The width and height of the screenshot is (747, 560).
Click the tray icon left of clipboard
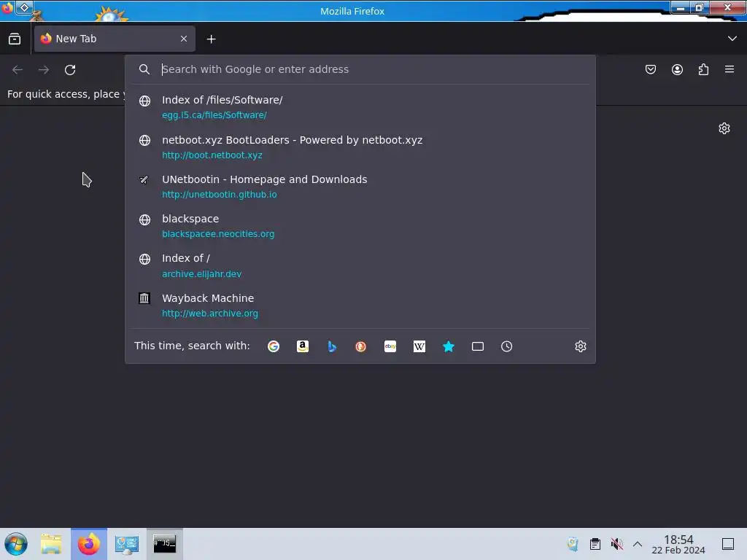(x=573, y=544)
